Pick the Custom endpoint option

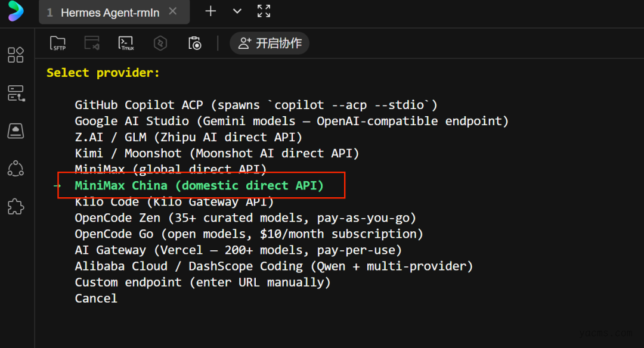202,282
